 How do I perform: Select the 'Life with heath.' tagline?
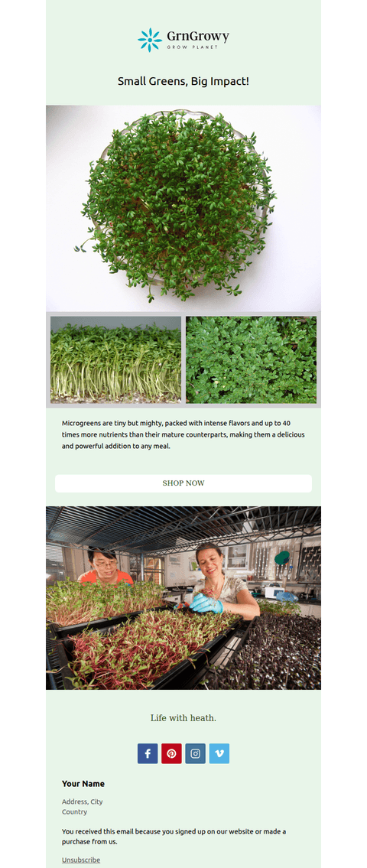183,718
